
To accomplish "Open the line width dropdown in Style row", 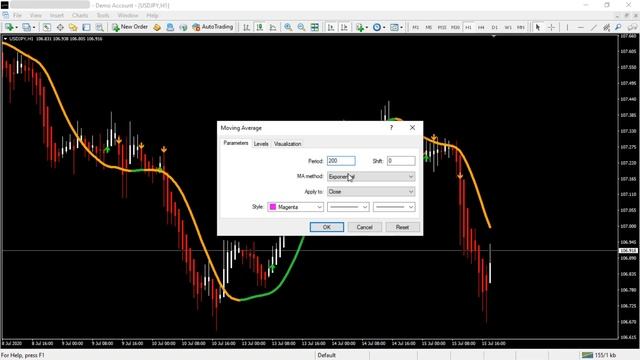I will [x=394, y=207].
